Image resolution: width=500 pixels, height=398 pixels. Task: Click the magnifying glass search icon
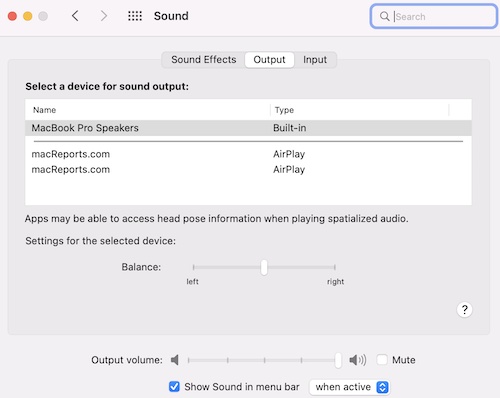point(384,16)
